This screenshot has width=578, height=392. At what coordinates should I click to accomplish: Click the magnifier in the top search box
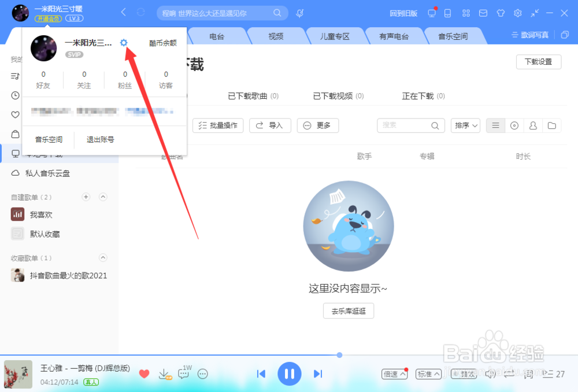tap(277, 13)
